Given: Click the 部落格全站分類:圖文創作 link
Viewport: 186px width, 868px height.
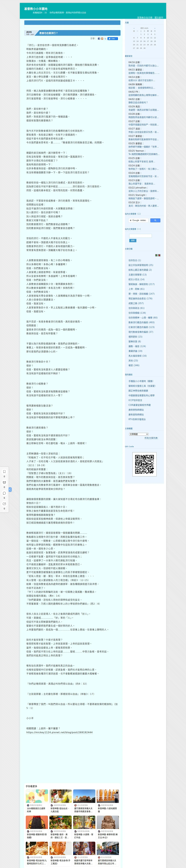Looking at the screenshot, I should (x=150, y=18).
